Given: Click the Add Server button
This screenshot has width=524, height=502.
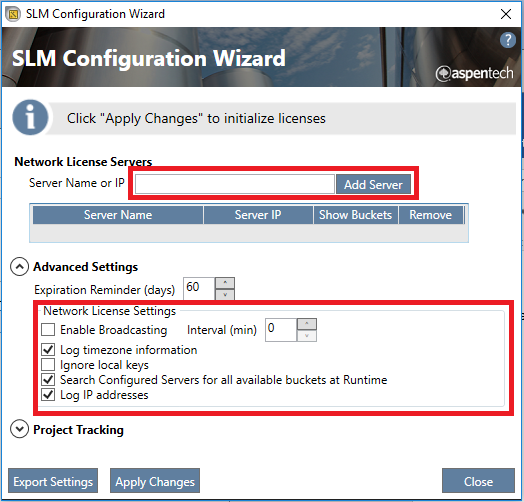Looking at the screenshot, I should pyautogui.click(x=373, y=184).
